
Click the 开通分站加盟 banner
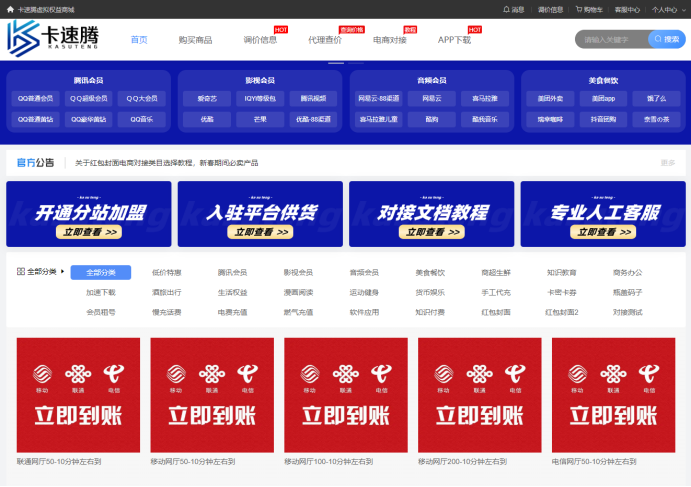coord(90,214)
